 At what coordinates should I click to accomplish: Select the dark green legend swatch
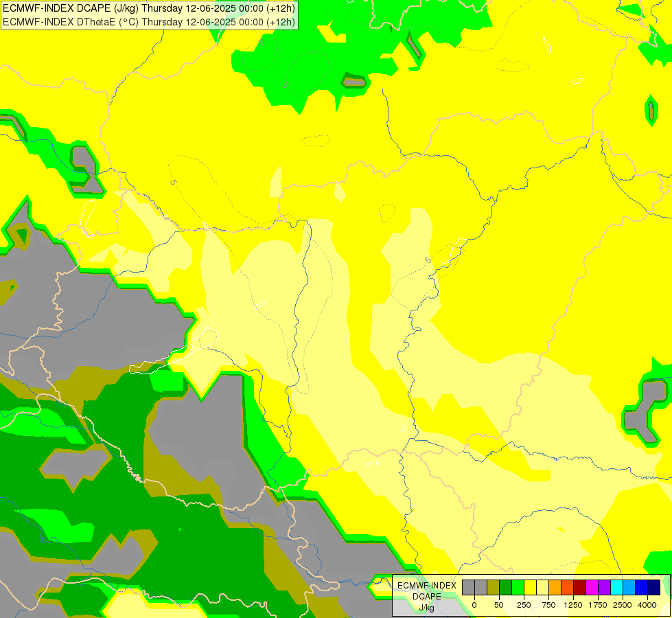click(x=506, y=587)
